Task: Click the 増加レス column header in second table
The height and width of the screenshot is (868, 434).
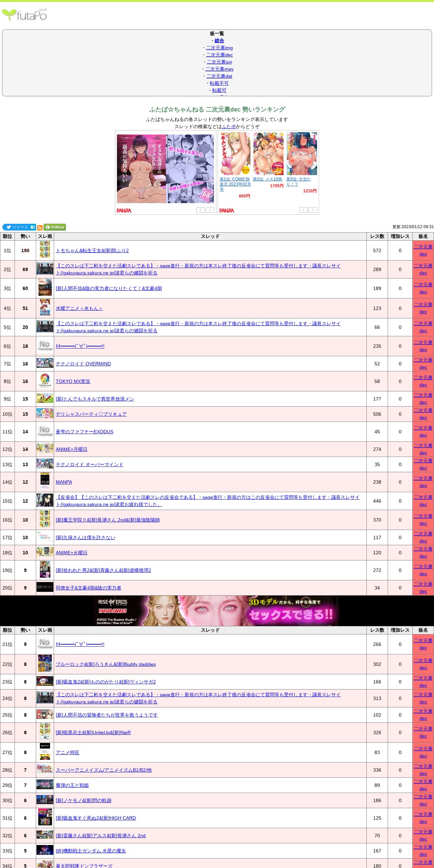Action: [x=400, y=630]
